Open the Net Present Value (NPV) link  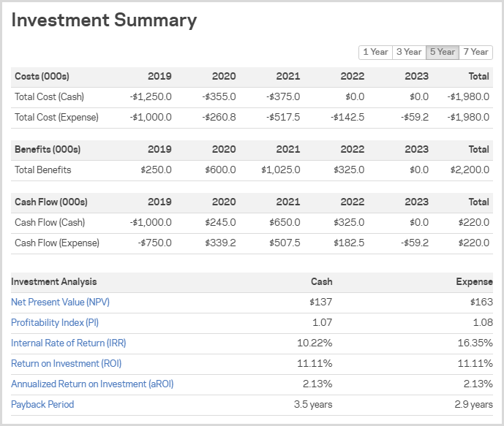pos(60,302)
